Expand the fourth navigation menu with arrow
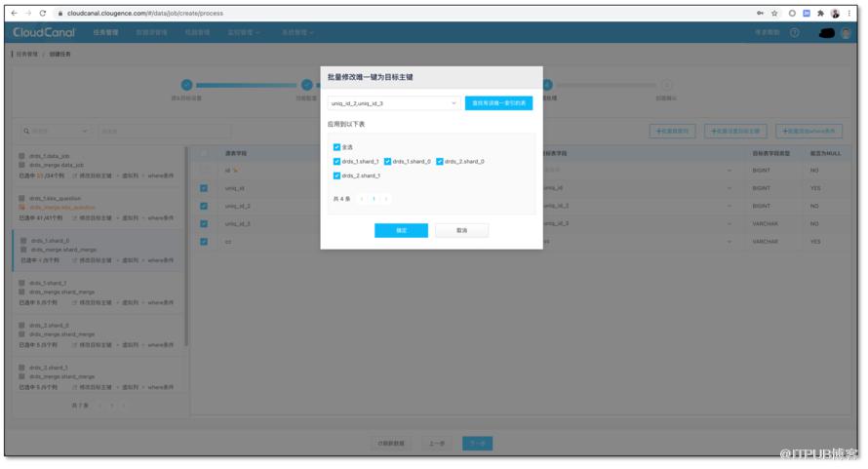Screen dimensions: 868x469 (x=244, y=33)
